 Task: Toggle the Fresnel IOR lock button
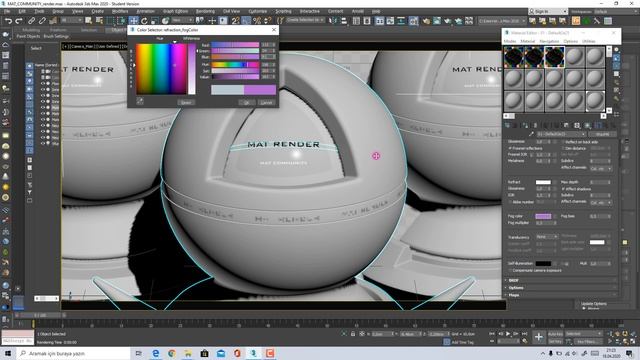point(531,155)
